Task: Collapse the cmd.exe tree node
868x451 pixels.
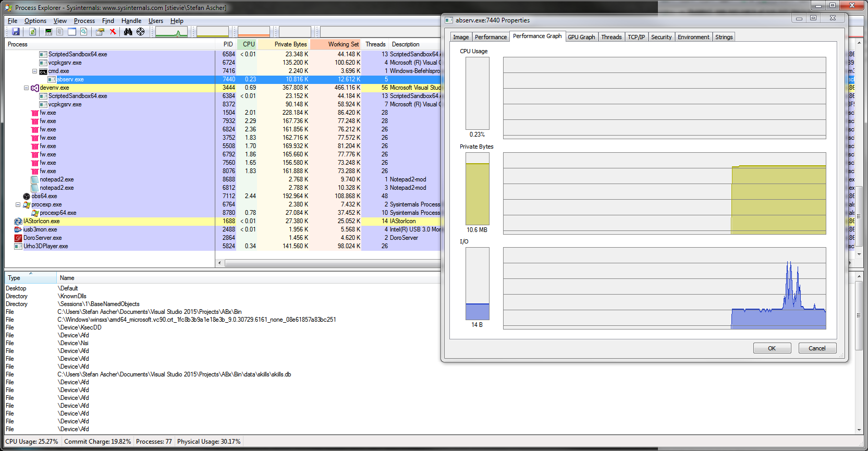Action: coord(34,71)
